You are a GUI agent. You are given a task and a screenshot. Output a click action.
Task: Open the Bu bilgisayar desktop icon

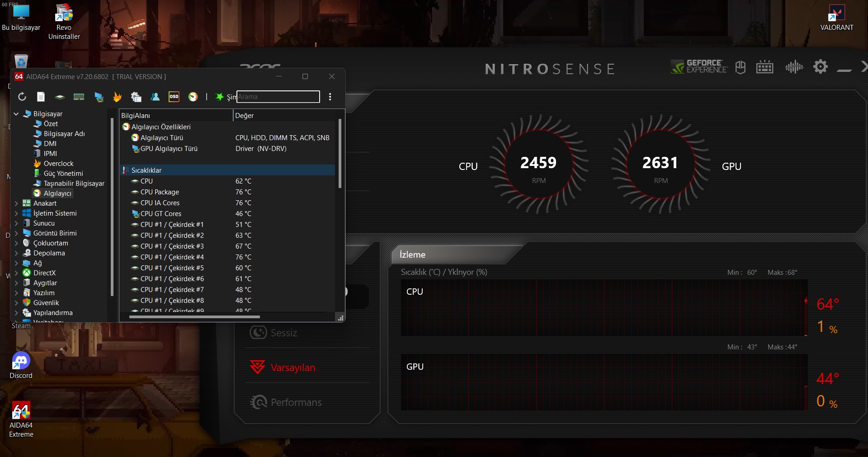21,18
